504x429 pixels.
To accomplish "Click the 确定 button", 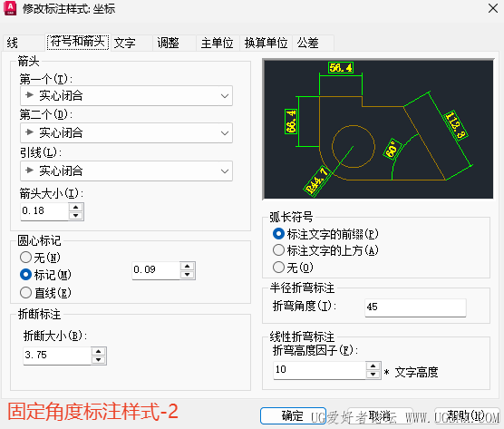I will click(293, 415).
